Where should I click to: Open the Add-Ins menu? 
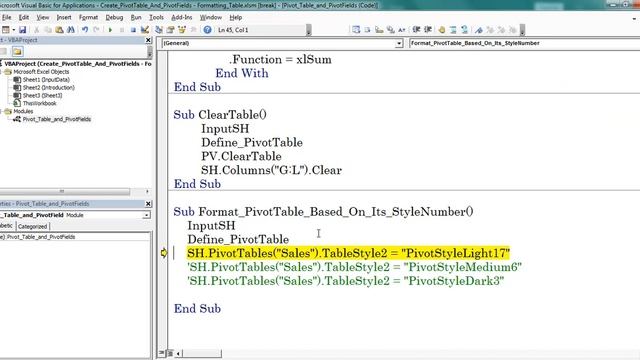pos(182,18)
